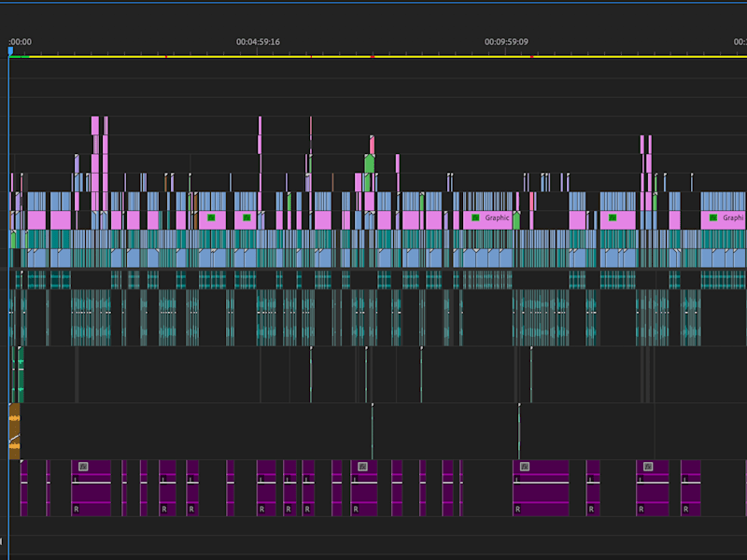Click the 00:09:59:09 timecode on ruler

tap(506, 42)
